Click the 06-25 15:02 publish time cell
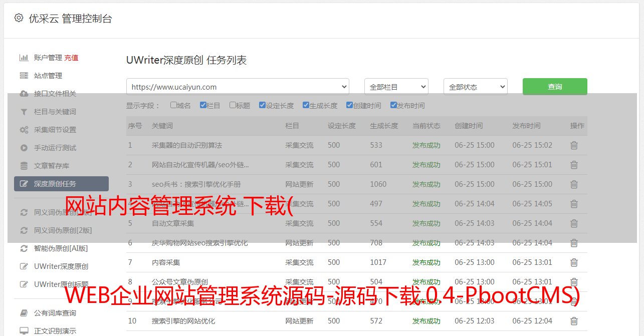This screenshot has width=644, height=336. tap(532, 145)
